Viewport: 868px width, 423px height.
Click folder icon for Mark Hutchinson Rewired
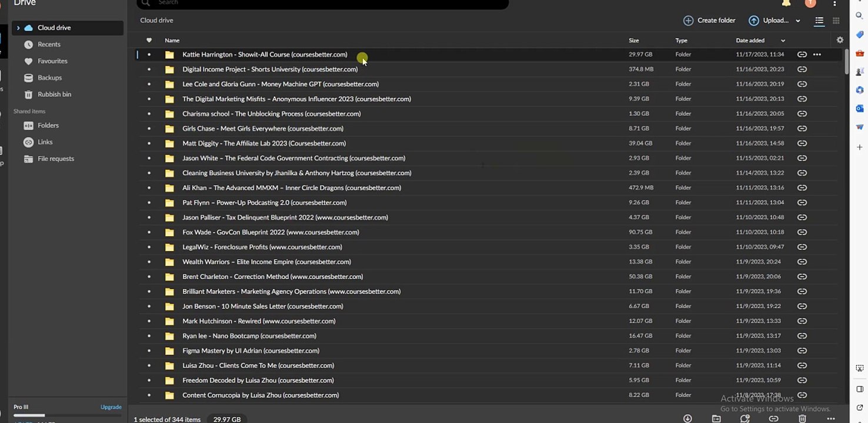click(x=169, y=321)
